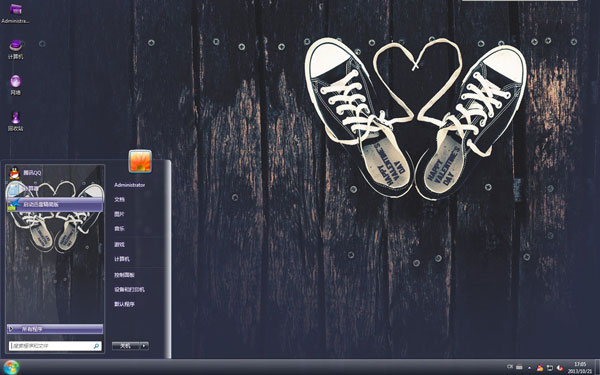Open the Administrator folder desktop icon
The height and width of the screenshot is (375, 600).
click(x=15, y=13)
